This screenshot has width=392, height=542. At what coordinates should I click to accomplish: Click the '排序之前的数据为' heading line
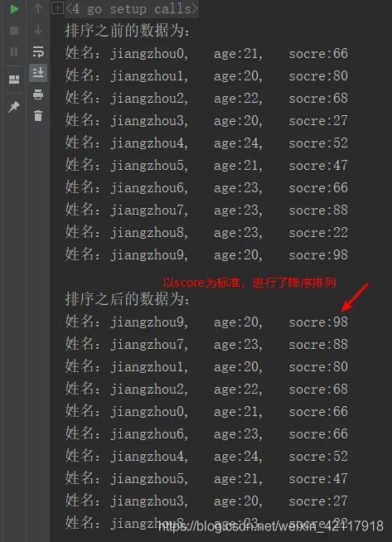[128, 31]
